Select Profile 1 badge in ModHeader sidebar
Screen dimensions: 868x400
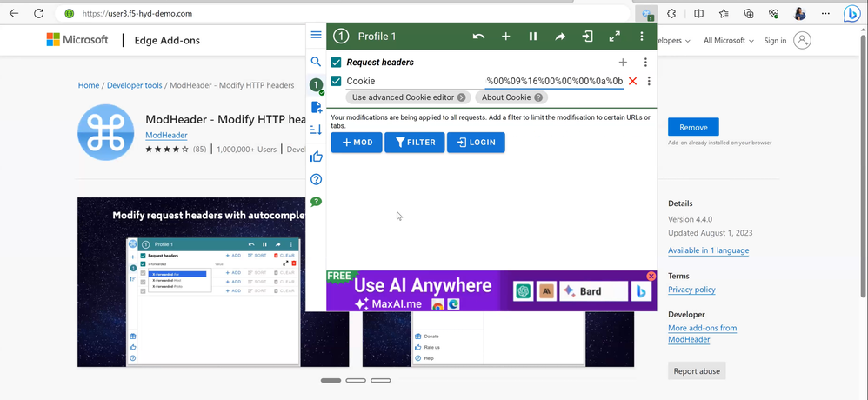pyautogui.click(x=316, y=85)
